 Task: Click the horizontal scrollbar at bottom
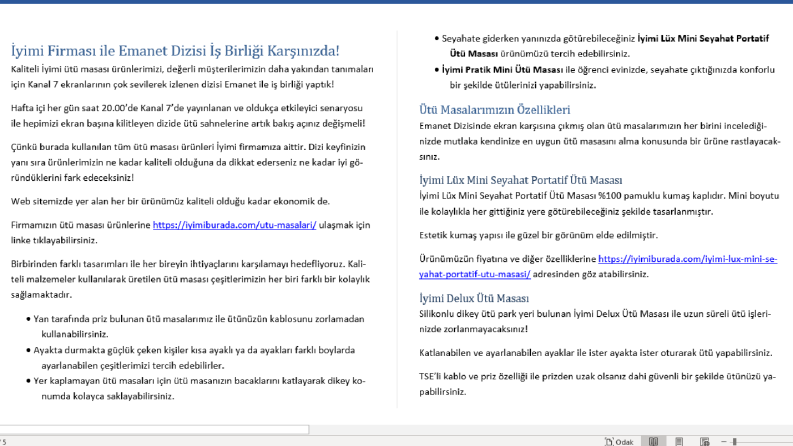[x=154, y=429]
